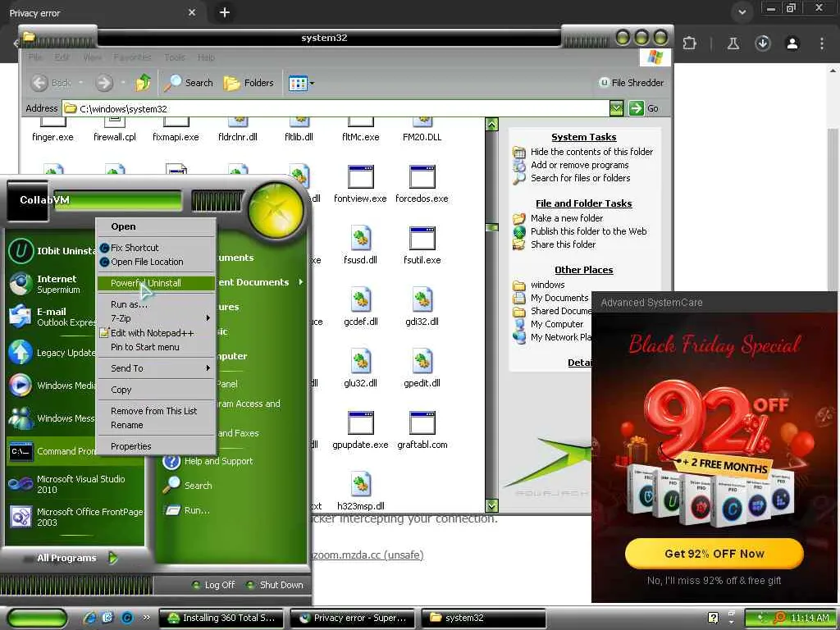Open File Shredder from toolbar
The height and width of the screenshot is (630, 840).
point(631,83)
